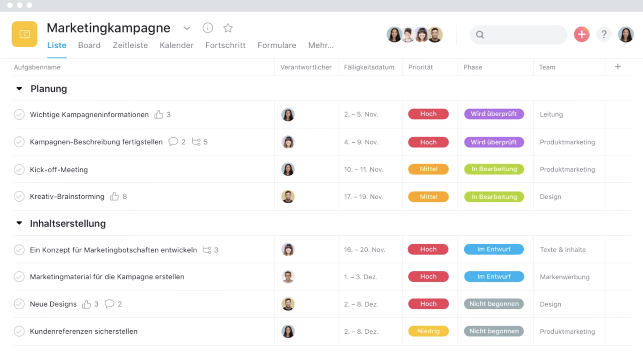
Task: Open the Mehr... menu
Action: coord(321,45)
